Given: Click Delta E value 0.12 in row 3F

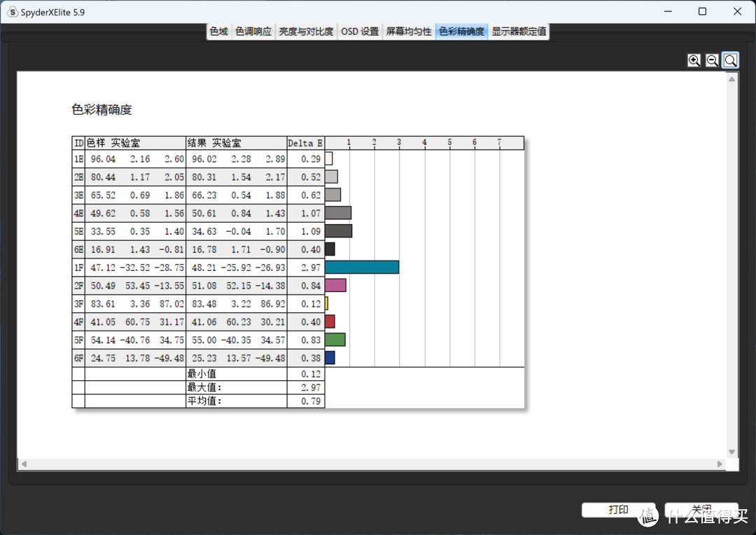Looking at the screenshot, I should (x=311, y=304).
